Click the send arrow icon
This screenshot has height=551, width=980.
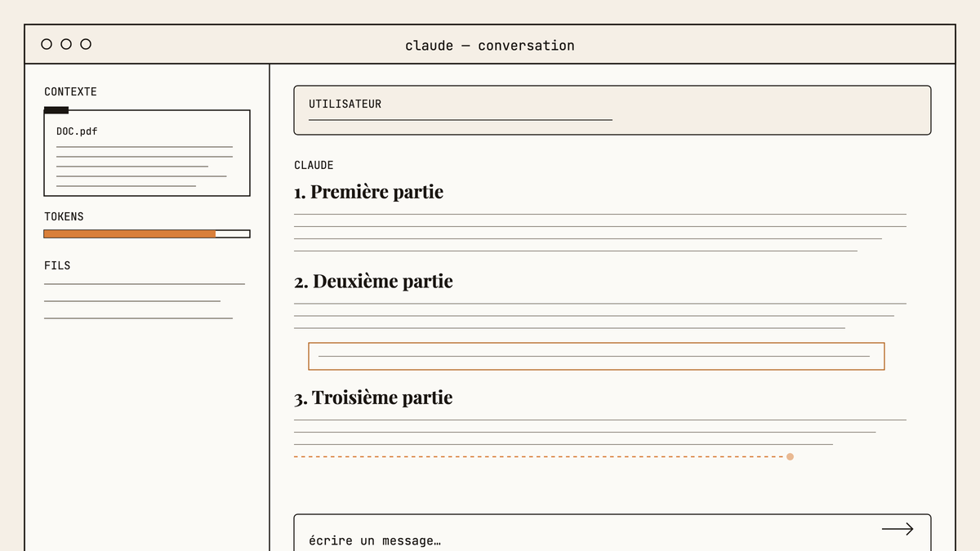point(898,529)
